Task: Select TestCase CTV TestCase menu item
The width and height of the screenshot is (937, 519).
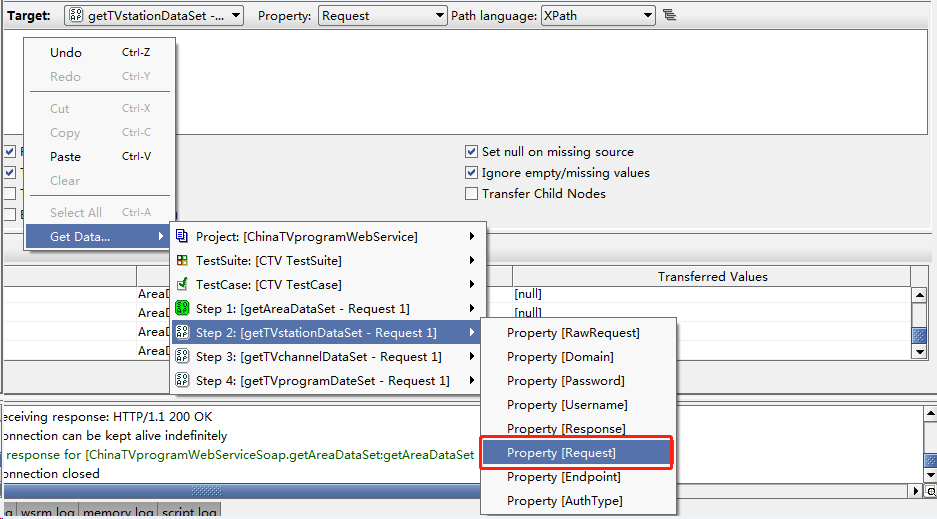Action: (x=328, y=284)
